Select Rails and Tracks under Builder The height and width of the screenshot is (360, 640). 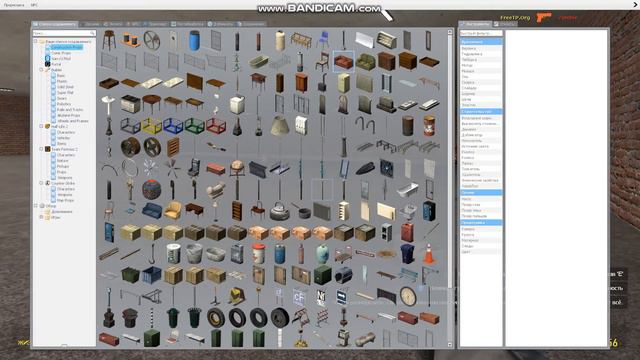[x=70, y=110]
